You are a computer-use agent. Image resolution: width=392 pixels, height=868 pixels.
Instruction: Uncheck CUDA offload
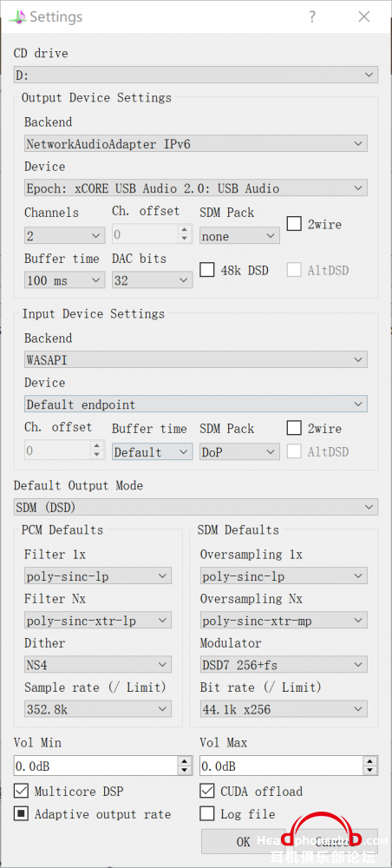tap(206, 791)
